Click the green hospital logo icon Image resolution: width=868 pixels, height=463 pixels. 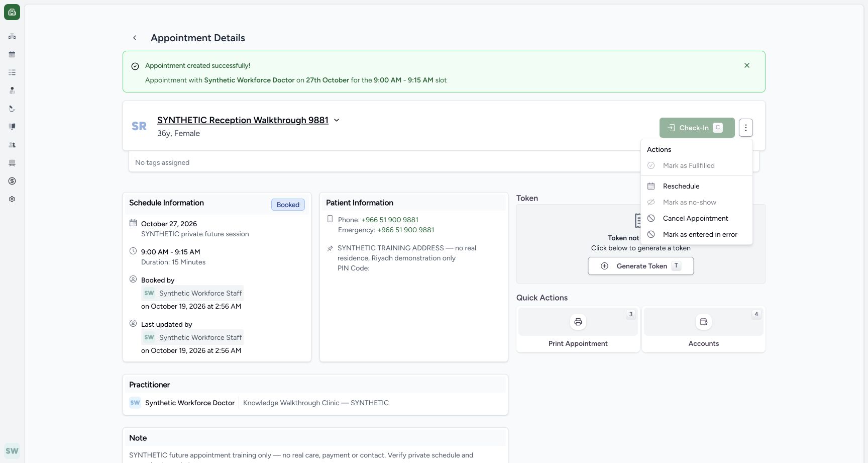(12, 12)
